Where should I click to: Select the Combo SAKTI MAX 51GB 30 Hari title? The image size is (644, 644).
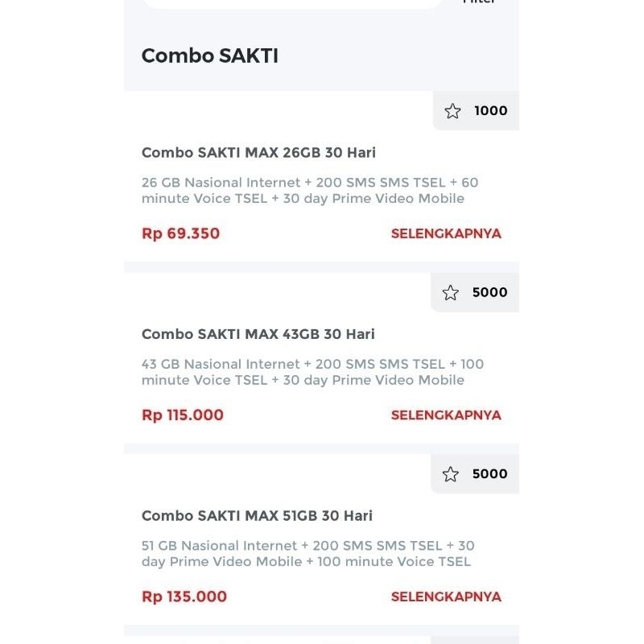tap(258, 516)
